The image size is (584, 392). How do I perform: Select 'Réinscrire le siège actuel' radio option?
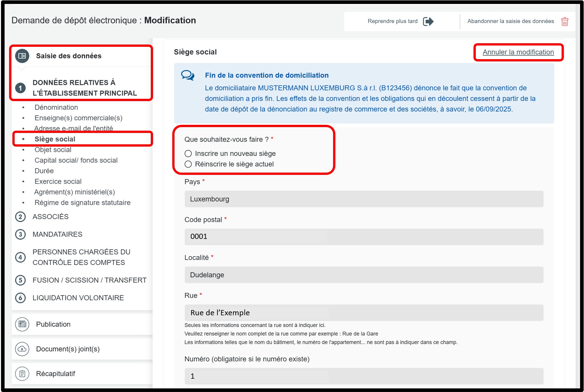(188, 164)
